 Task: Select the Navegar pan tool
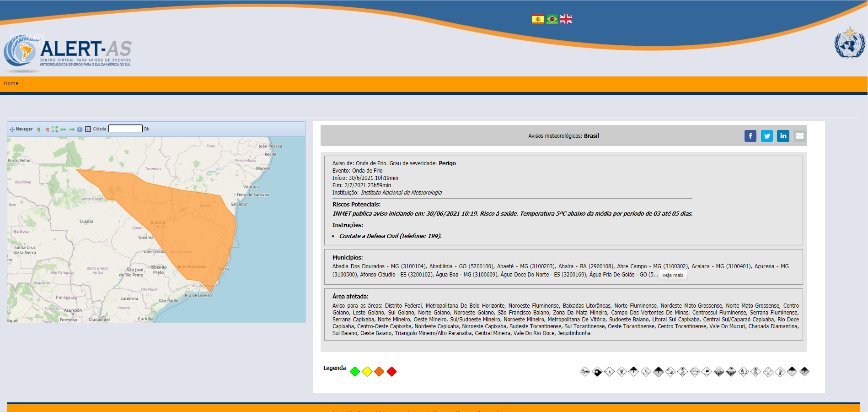coord(21,130)
